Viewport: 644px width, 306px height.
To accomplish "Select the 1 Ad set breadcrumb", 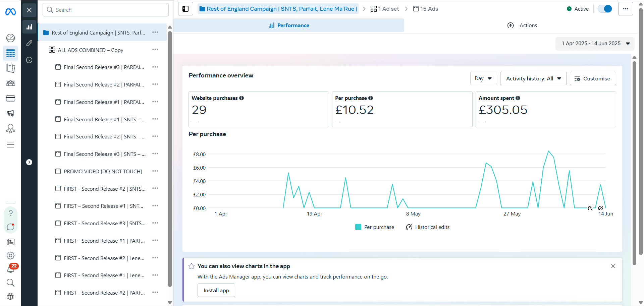I will [385, 9].
